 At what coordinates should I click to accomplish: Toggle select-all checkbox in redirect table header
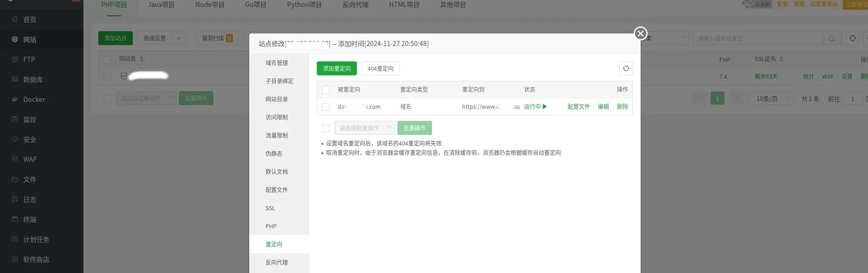click(326, 90)
